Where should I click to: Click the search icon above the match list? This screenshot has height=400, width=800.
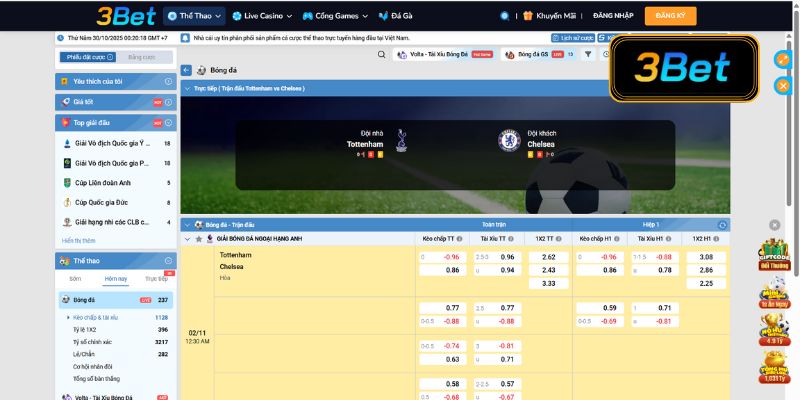[382, 55]
